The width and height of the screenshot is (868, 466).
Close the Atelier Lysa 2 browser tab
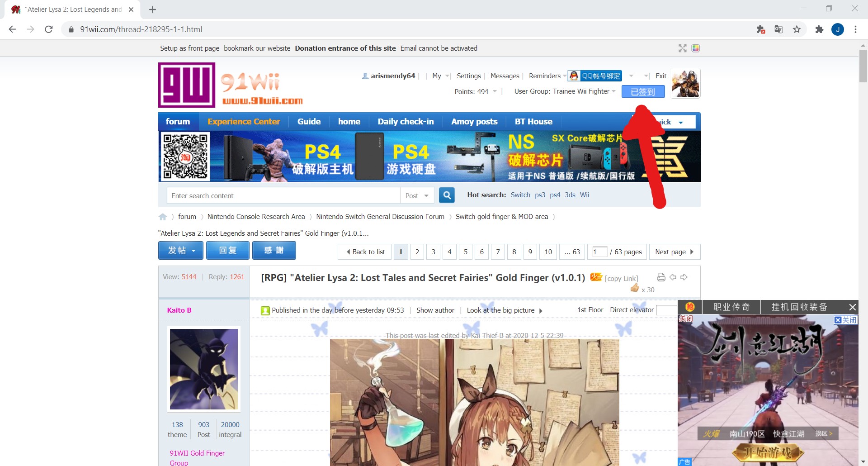[x=131, y=10]
